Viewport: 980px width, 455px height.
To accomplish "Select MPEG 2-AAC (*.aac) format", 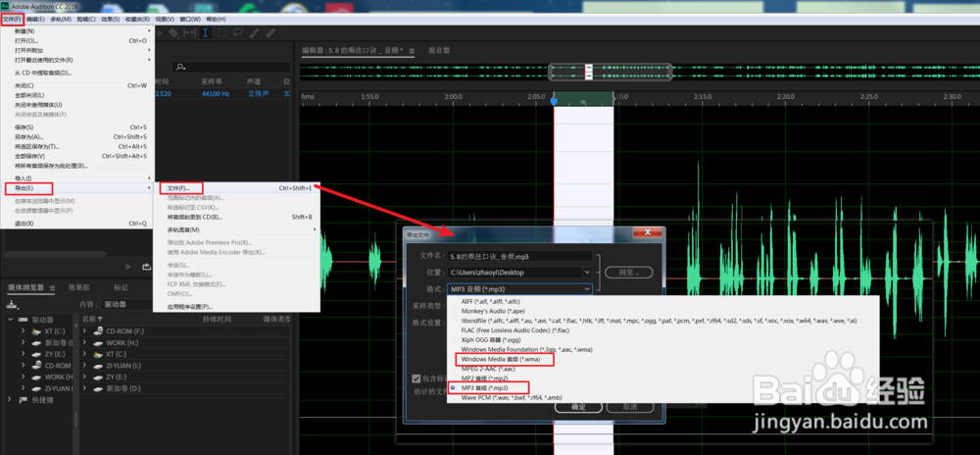I will click(x=488, y=369).
